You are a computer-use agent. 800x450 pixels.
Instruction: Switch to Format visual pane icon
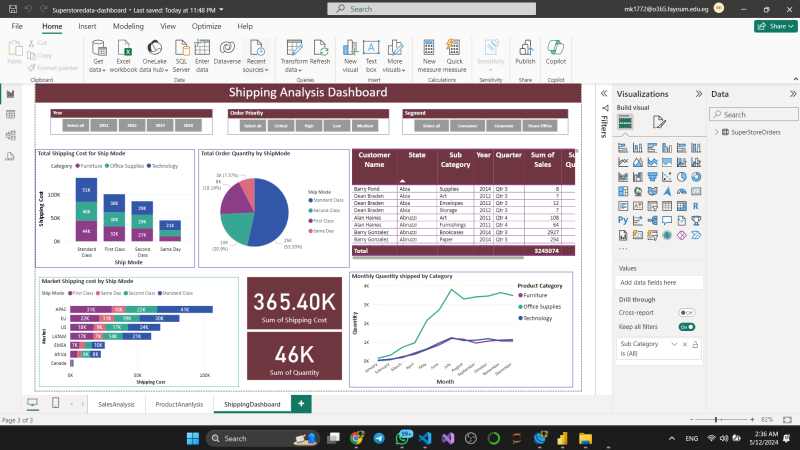tap(659, 121)
